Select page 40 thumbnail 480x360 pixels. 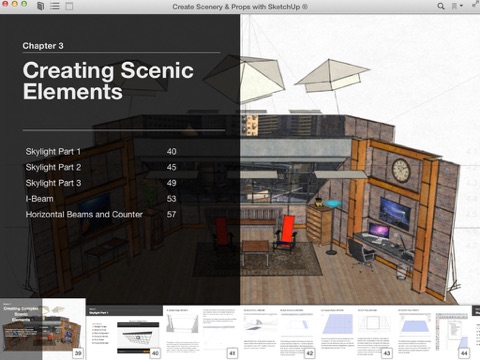tap(124, 333)
